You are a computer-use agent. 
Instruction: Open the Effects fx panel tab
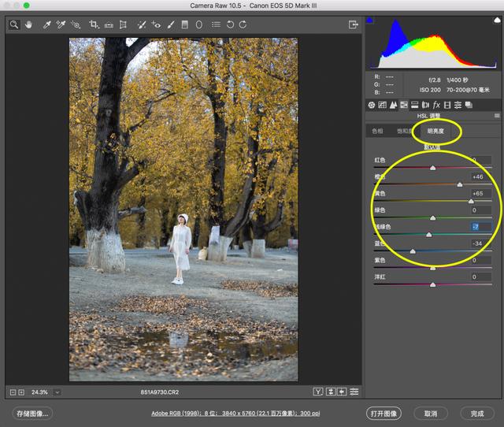point(436,105)
